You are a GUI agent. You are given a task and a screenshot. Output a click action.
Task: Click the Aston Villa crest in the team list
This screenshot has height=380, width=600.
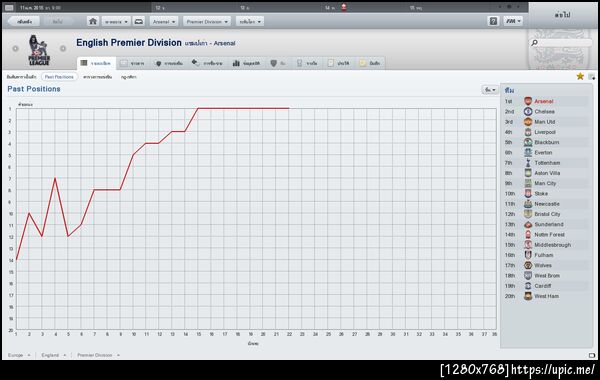528,173
